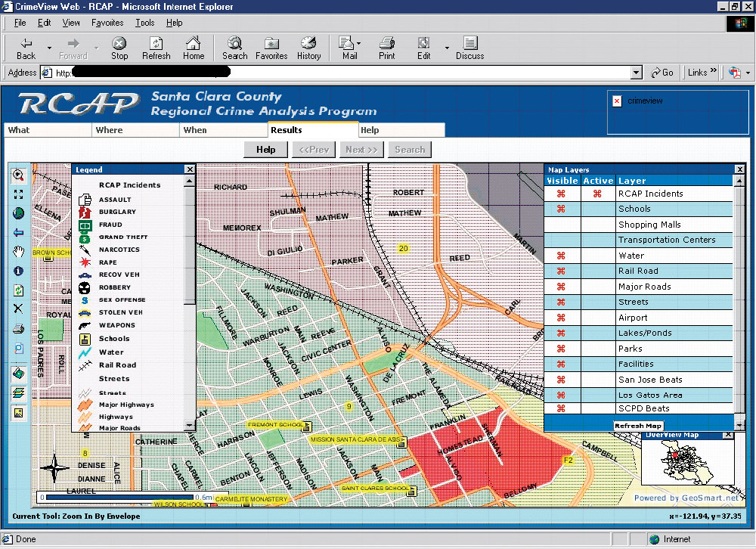Viewport: 756px width, 549px height.
Task: Open the View menu
Action: (x=71, y=23)
